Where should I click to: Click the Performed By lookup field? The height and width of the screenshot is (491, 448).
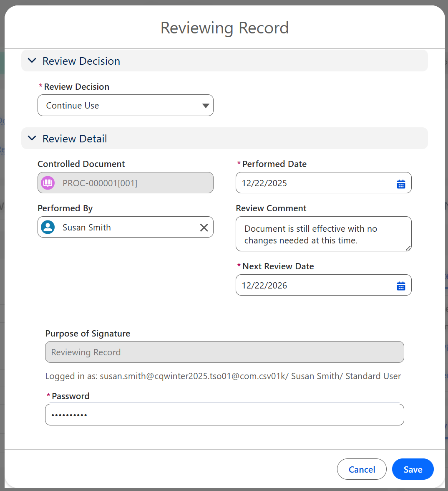pos(125,228)
